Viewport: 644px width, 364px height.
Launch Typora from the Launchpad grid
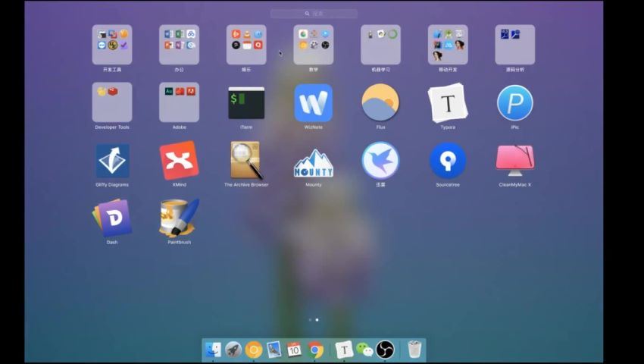point(448,103)
